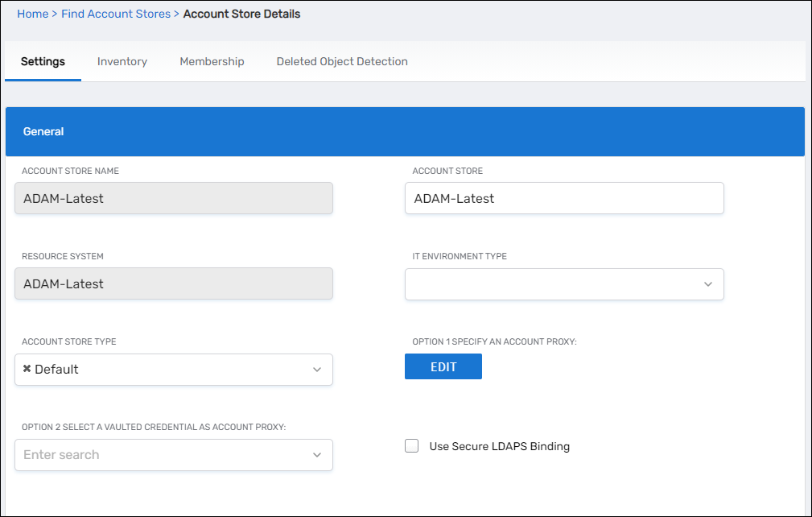
Task: Expand the vaulted credential dropdown arrow
Action: click(x=317, y=455)
